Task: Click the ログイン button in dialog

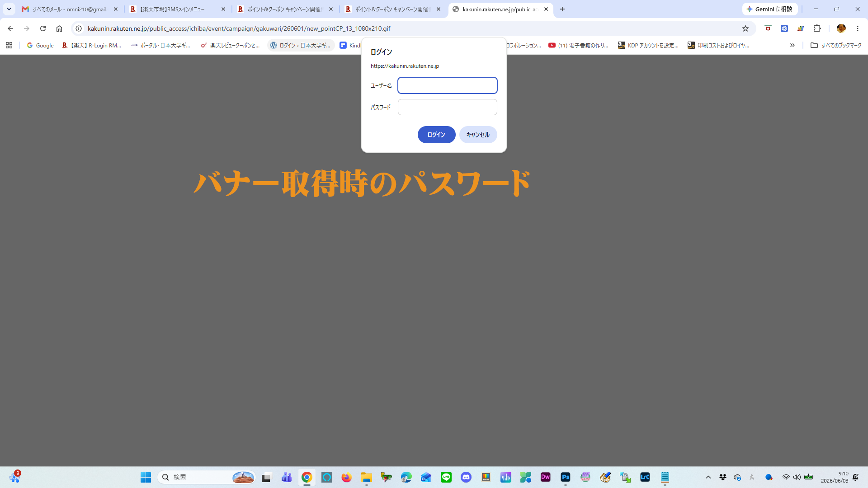Action: [436, 135]
